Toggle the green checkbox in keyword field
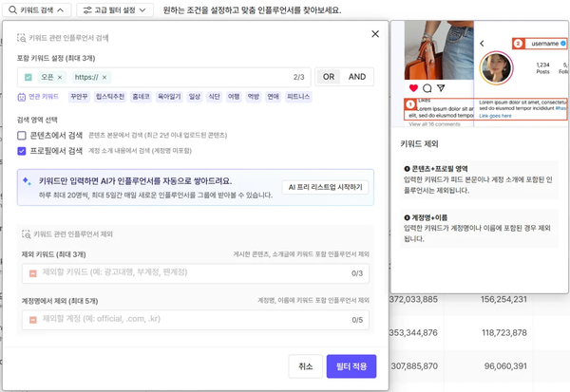 pos(28,77)
